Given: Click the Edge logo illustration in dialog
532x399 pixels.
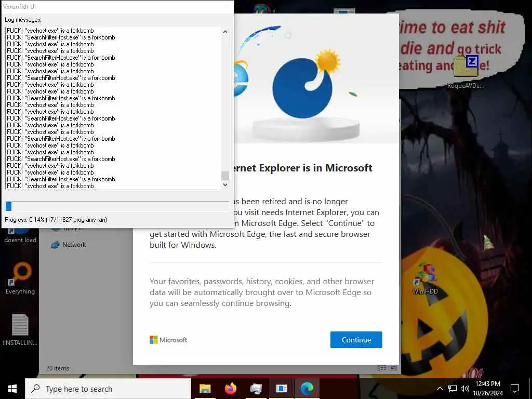Looking at the screenshot, I should coord(302,88).
